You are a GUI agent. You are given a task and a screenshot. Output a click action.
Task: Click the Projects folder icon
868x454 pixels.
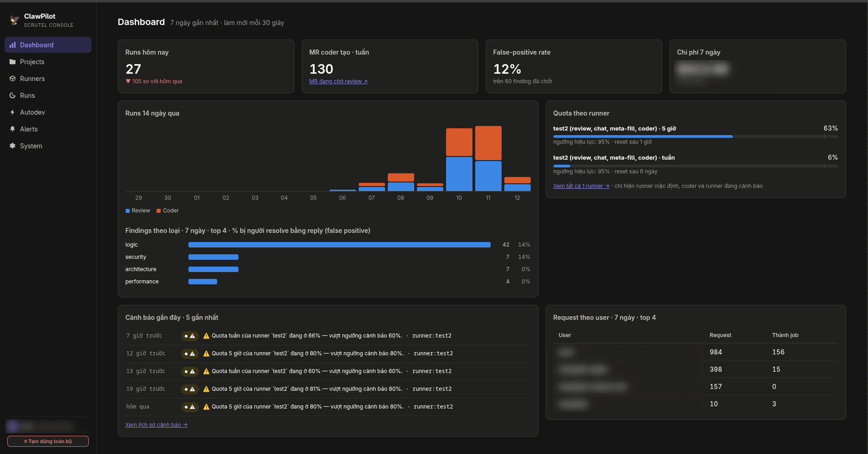12,62
